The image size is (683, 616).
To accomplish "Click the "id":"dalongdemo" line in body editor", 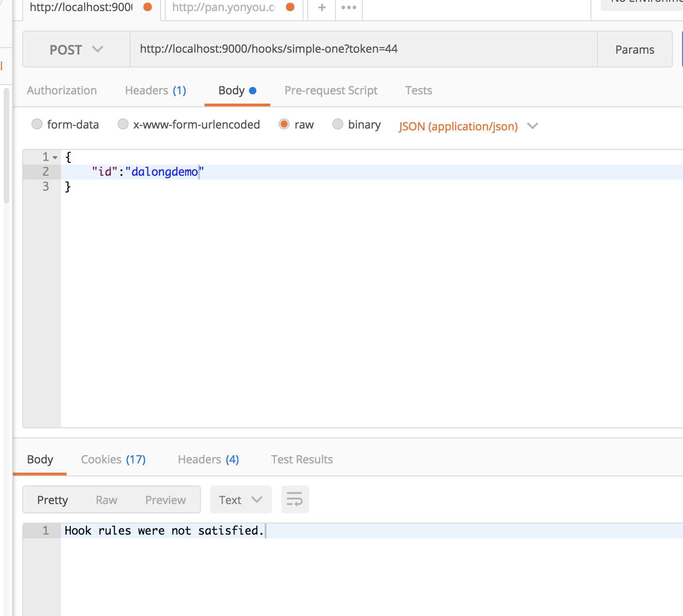I will [x=372, y=172].
